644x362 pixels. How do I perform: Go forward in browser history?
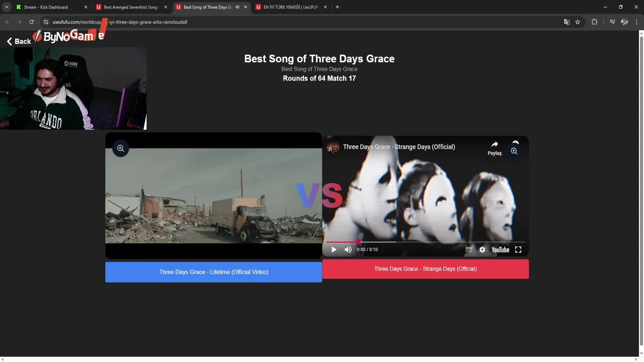click(19, 22)
